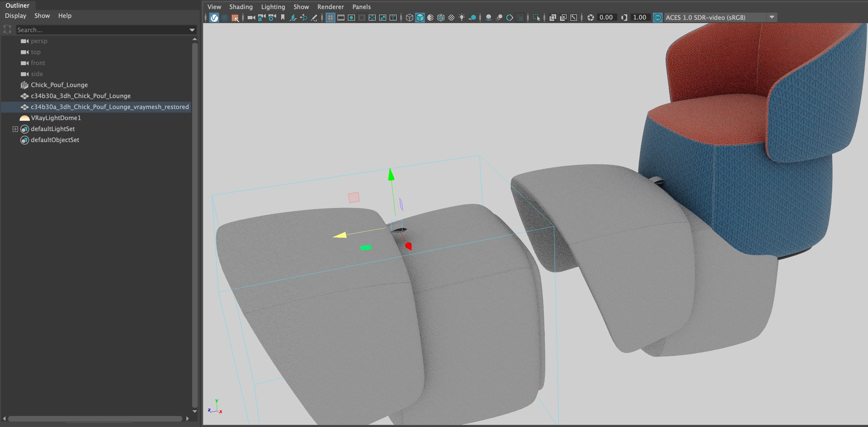Toggle the Depth of Field icon

click(520, 18)
